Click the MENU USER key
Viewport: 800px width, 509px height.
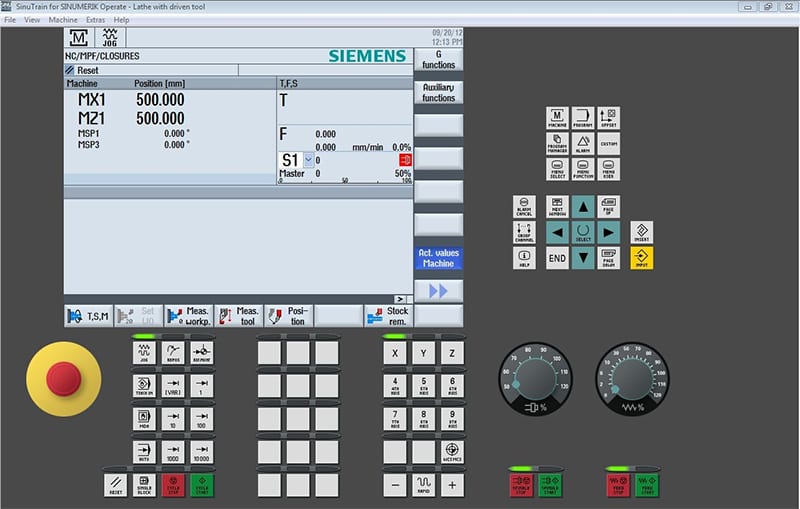pos(609,169)
